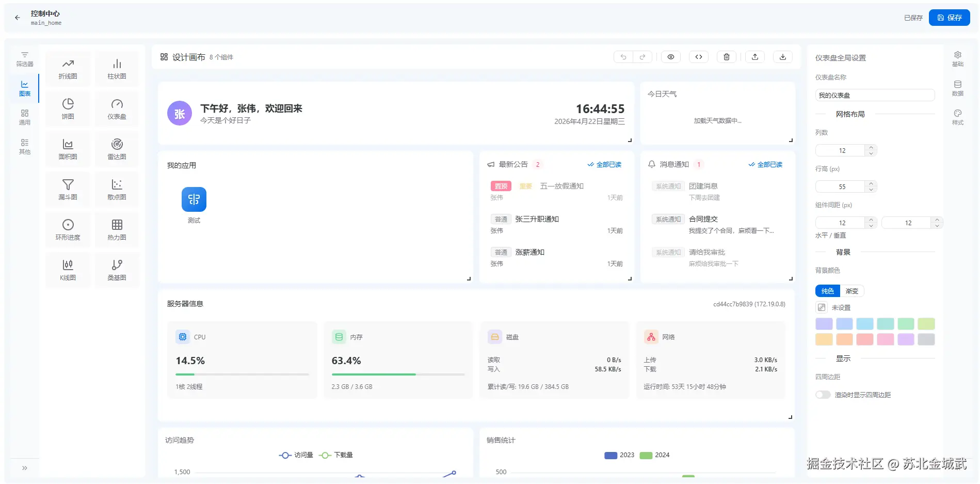Add a 柱状图 bar chart component

click(117, 69)
